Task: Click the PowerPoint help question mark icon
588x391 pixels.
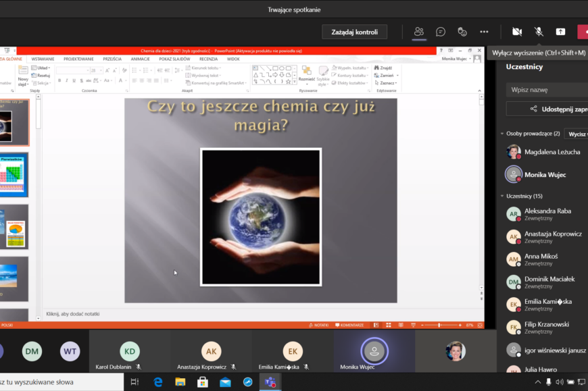Action: click(x=441, y=50)
